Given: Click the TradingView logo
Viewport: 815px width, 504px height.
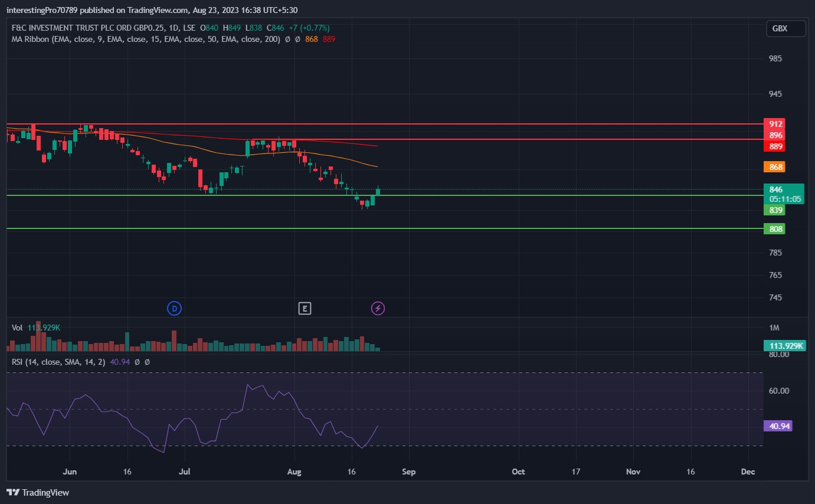Looking at the screenshot, I should tap(38, 492).
